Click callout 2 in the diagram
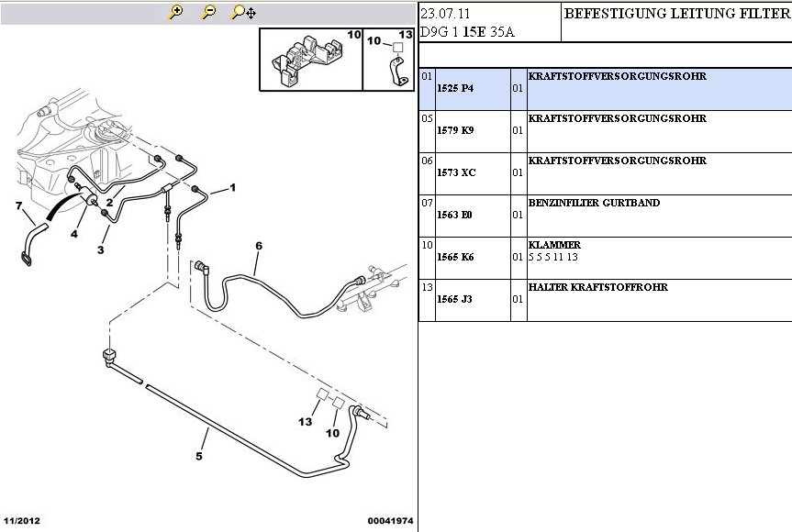This screenshot has height=532, width=792. point(108,203)
